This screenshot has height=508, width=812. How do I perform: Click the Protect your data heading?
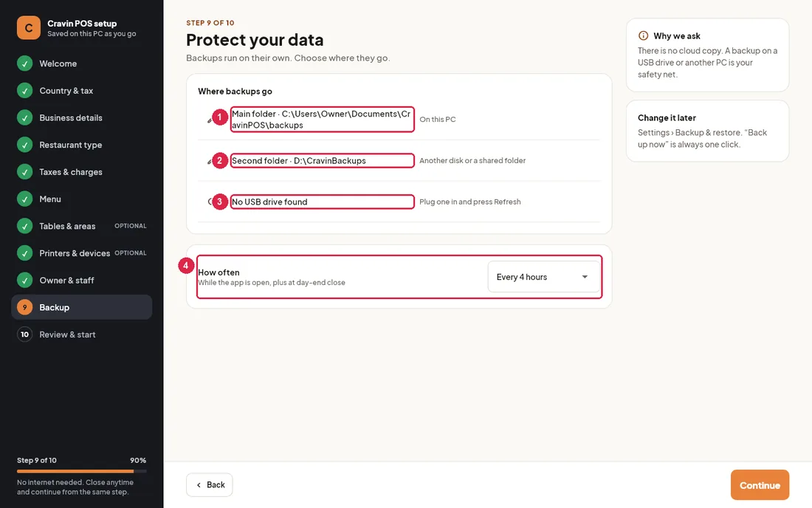click(255, 40)
